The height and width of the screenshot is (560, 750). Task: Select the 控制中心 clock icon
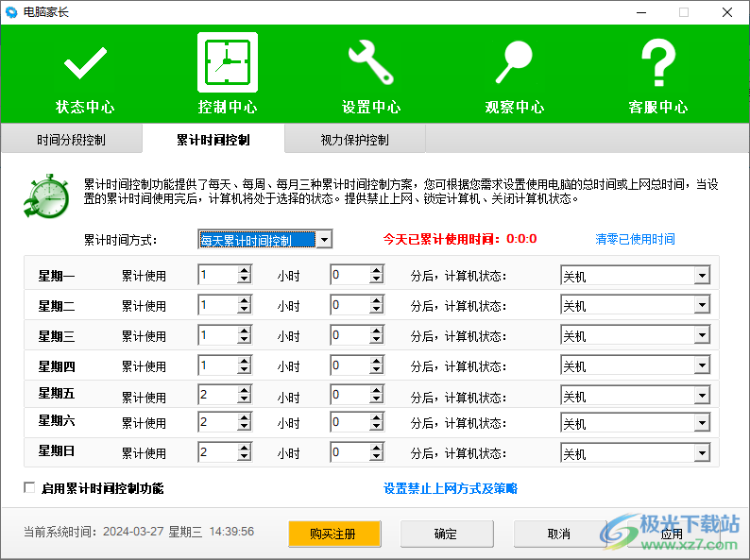(x=227, y=63)
